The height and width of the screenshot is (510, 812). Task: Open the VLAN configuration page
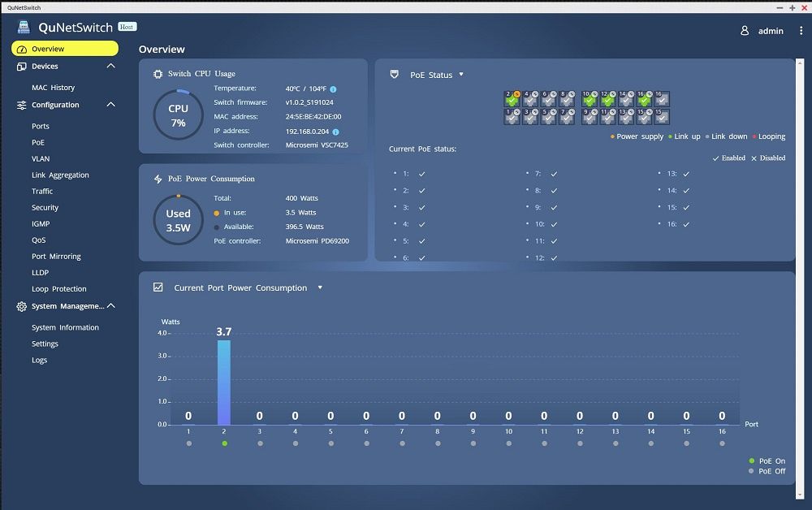(41, 159)
